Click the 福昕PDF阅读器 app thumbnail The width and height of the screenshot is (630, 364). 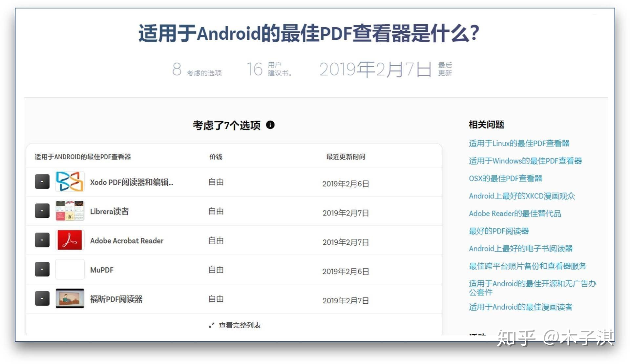point(70,298)
